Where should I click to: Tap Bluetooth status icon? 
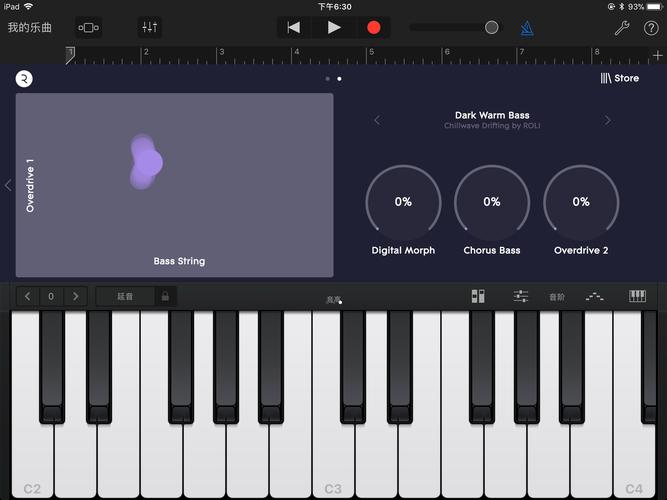tap(621, 6)
